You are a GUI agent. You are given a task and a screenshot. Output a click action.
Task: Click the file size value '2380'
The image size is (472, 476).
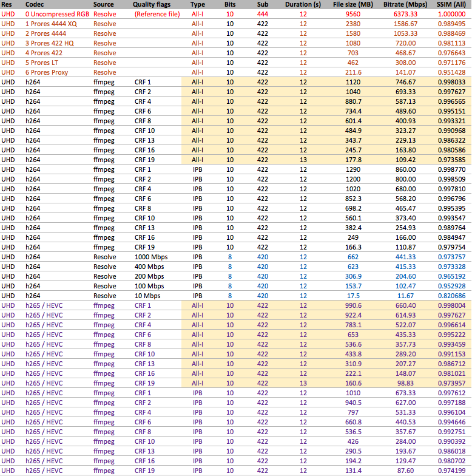coord(353,24)
